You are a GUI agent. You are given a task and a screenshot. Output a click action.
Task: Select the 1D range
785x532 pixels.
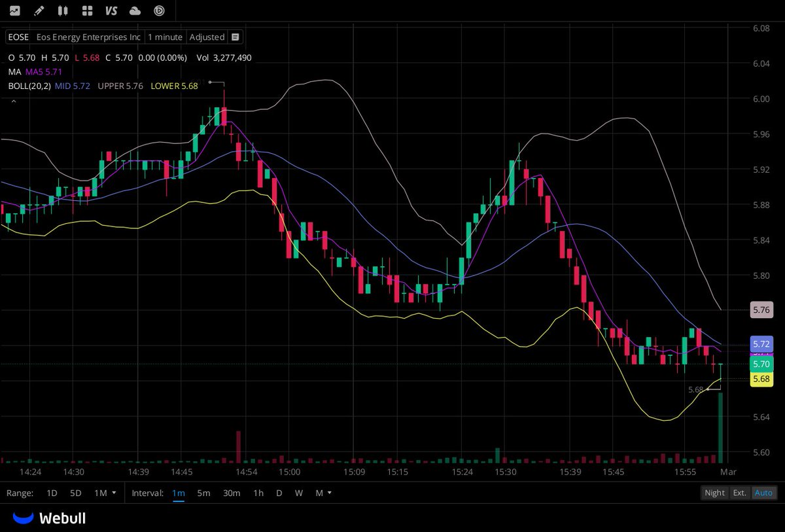[52, 493]
